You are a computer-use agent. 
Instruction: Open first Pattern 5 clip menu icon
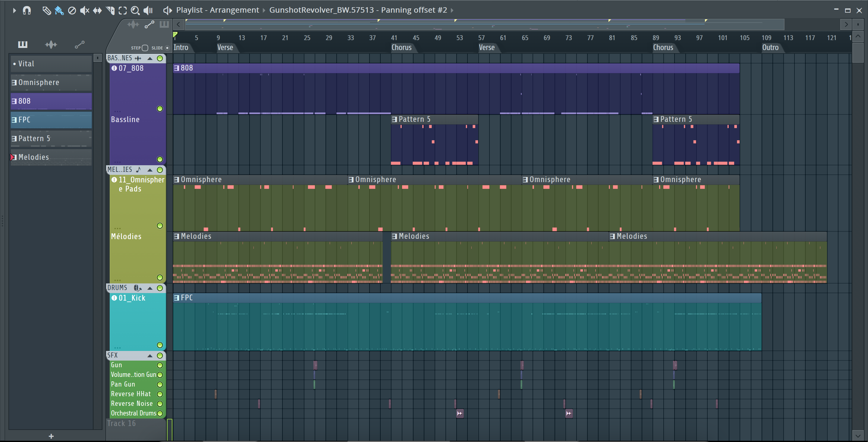(394, 119)
